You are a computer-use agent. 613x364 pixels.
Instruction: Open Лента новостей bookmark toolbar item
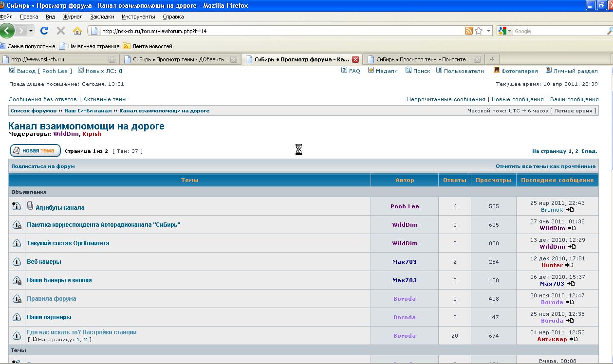(x=152, y=46)
